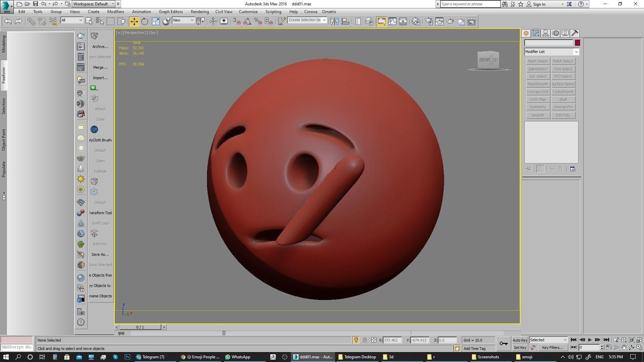The width and height of the screenshot is (644, 362).
Task: Click the Key Filters... button
Action: tap(552, 348)
